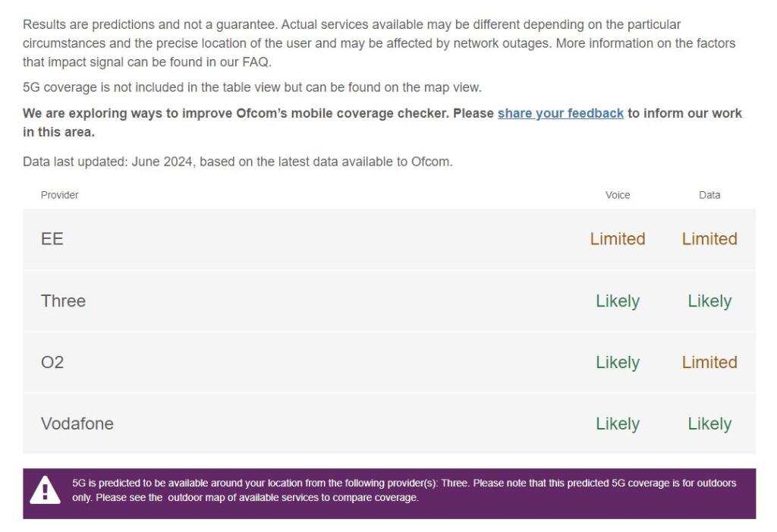The width and height of the screenshot is (777, 532).
Task: Click EE's Limited data coverage status
Action: [709, 239]
